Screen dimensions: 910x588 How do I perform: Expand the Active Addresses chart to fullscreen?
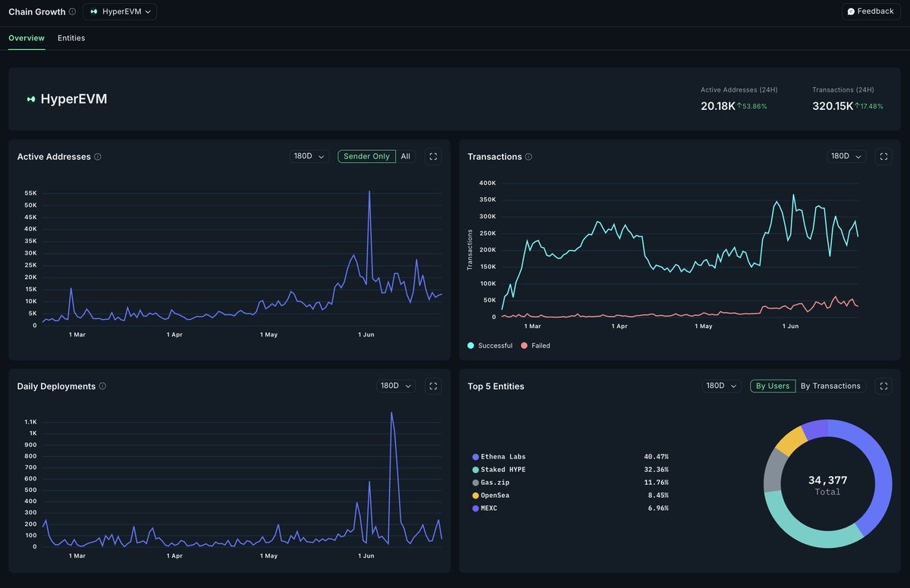433,157
